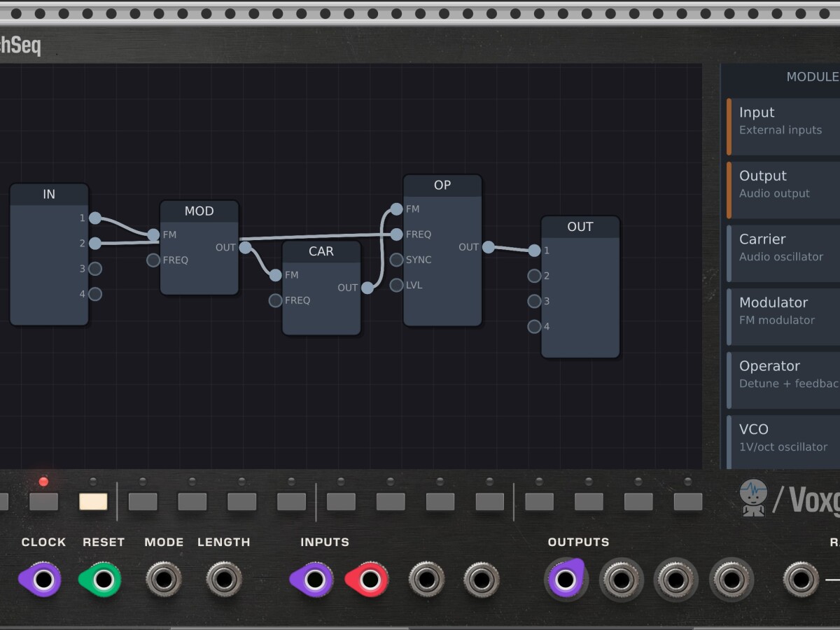Click the SYNC port on OP node

click(397, 260)
